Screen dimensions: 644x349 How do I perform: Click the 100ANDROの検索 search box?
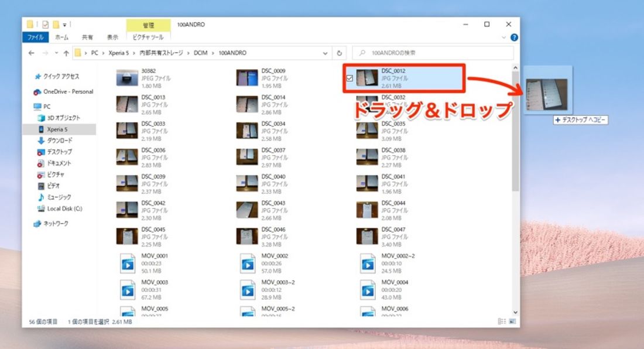pos(433,53)
